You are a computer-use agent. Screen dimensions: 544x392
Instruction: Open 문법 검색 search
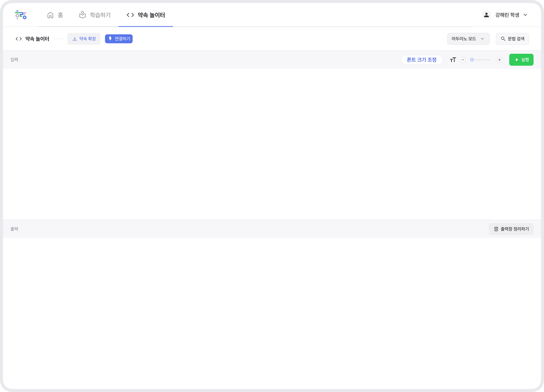512,39
